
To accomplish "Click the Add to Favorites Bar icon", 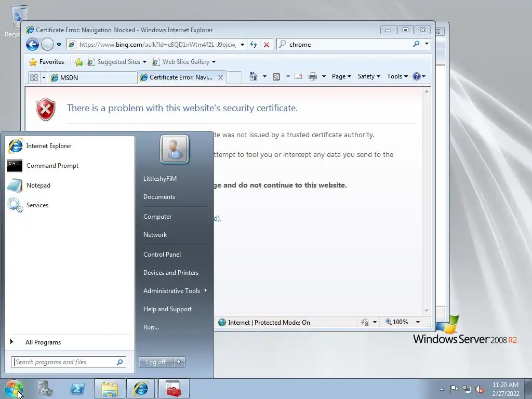I will tap(79, 62).
